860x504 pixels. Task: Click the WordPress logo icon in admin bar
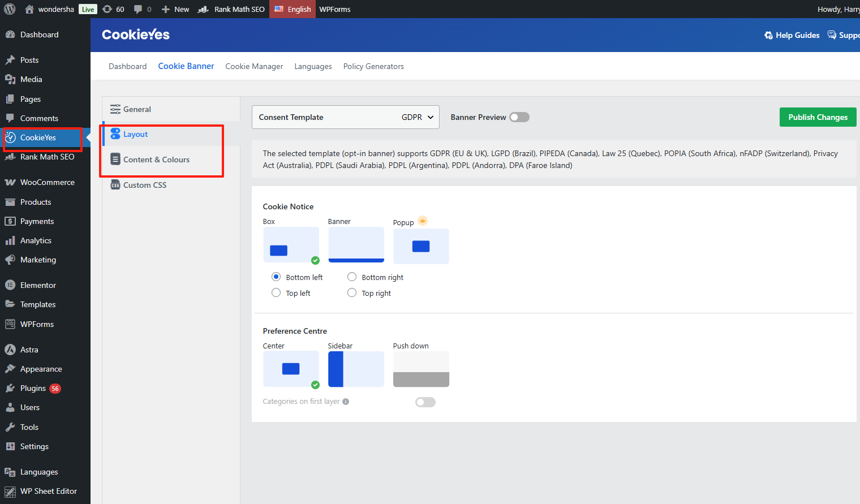pos(10,9)
